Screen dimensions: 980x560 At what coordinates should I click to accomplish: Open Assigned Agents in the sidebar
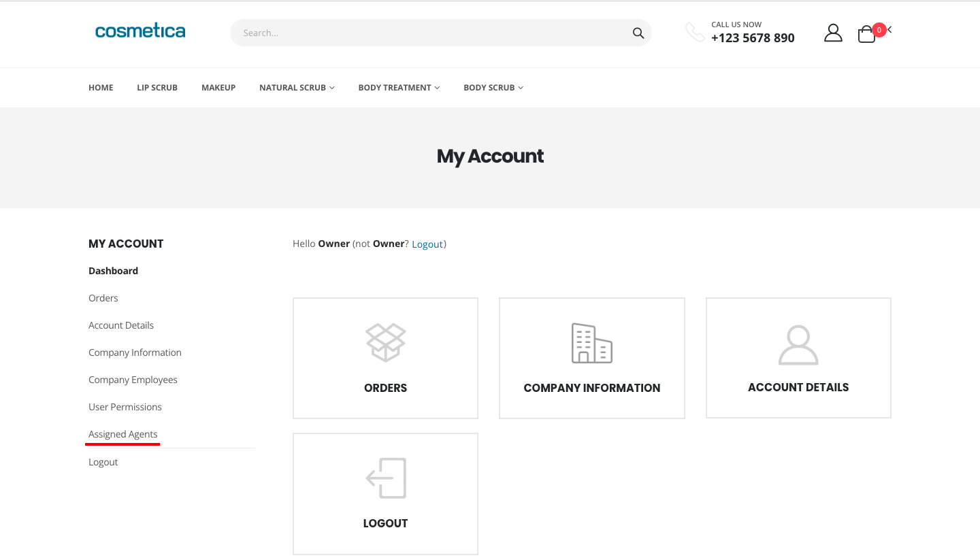[123, 434]
